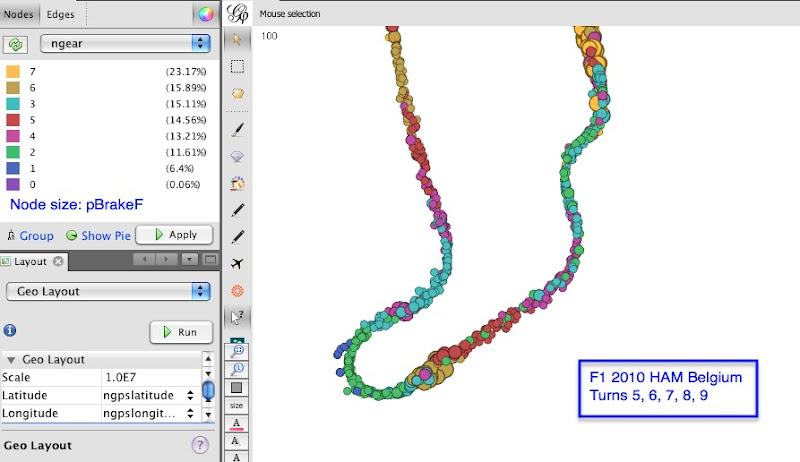Select the rectangle selection tool

click(237, 66)
